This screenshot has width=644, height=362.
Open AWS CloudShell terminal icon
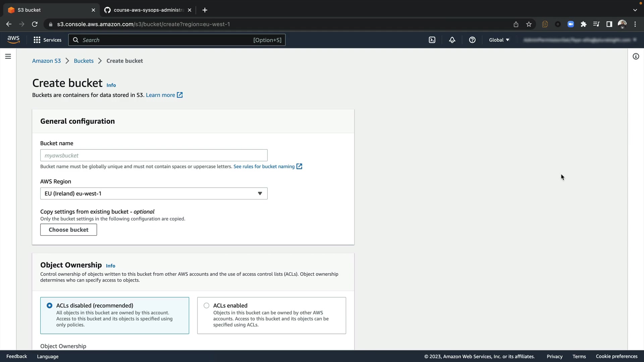tap(432, 40)
